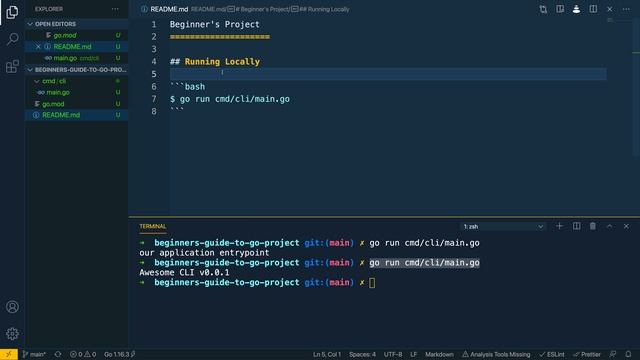Click 'Awesome CLI v0.0.1' terminal output

click(x=184, y=273)
